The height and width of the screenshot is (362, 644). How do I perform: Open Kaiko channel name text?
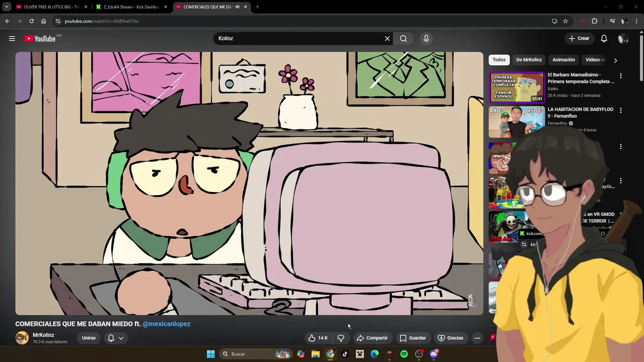[x=552, y=88]
